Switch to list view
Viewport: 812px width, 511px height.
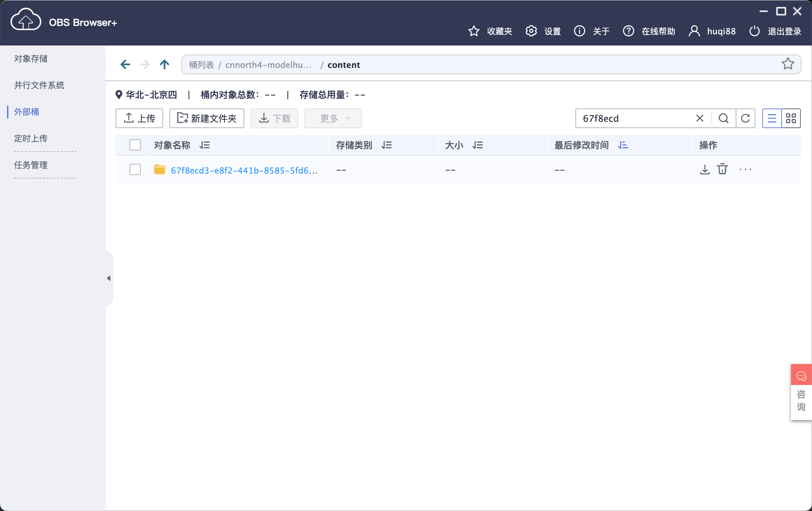click(x=772, y=118)
